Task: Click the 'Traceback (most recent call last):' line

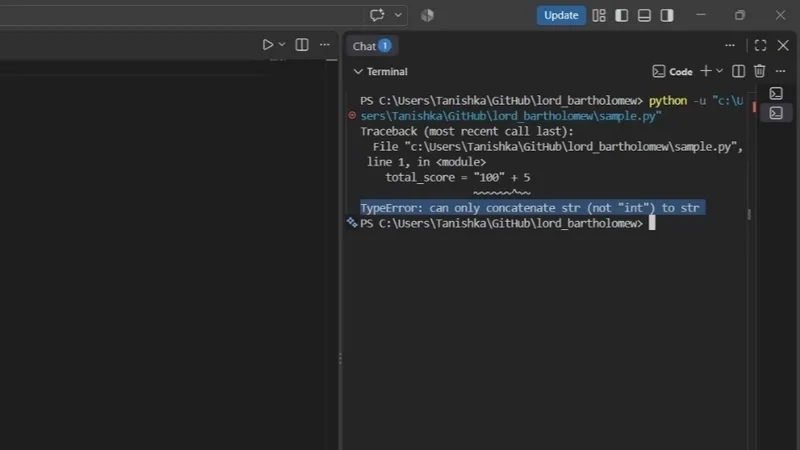Action: [467, 132]
